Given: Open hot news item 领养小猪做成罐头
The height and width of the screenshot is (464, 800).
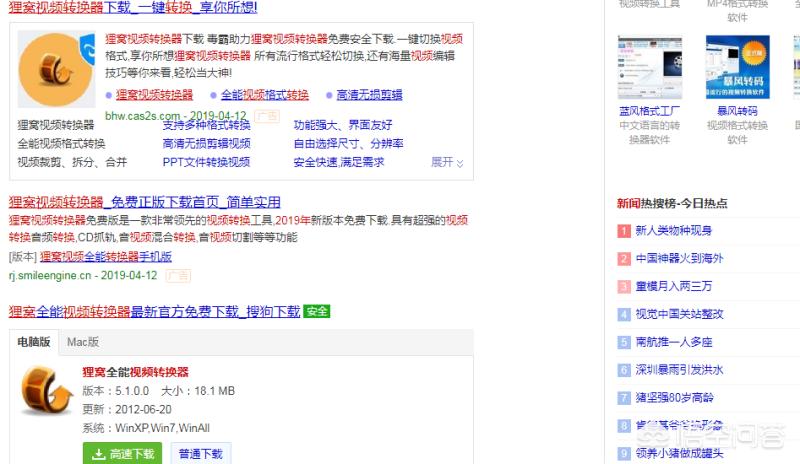Looking at the screenshot, I should (x=679, y=453).
